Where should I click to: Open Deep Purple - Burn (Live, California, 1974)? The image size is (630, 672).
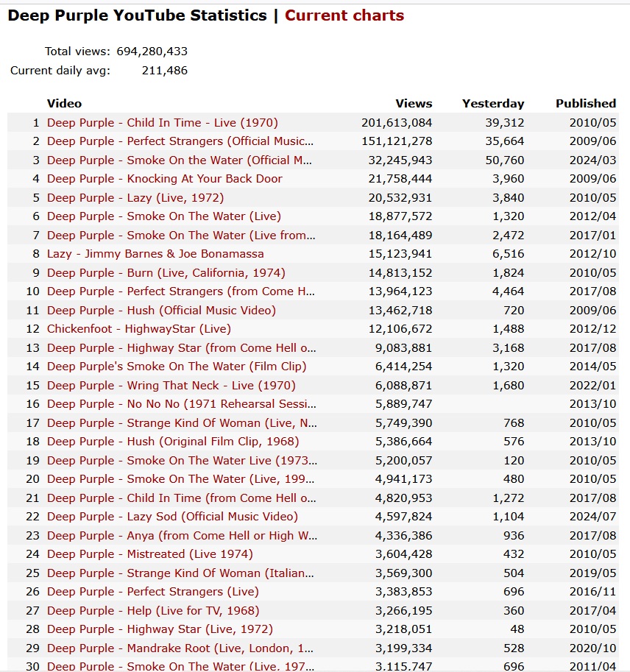(x=166, y=272)
